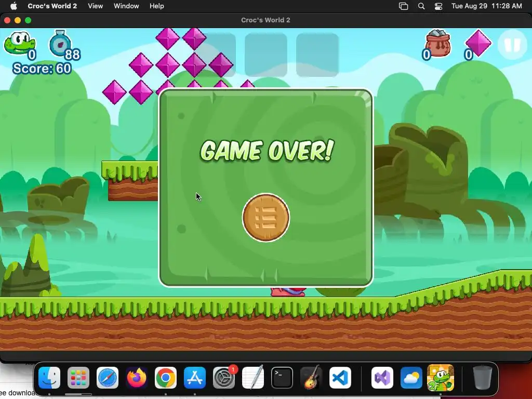Screen dimensions: 532x399
Task: Open the Window menu
Action: (x=126, y=6)
